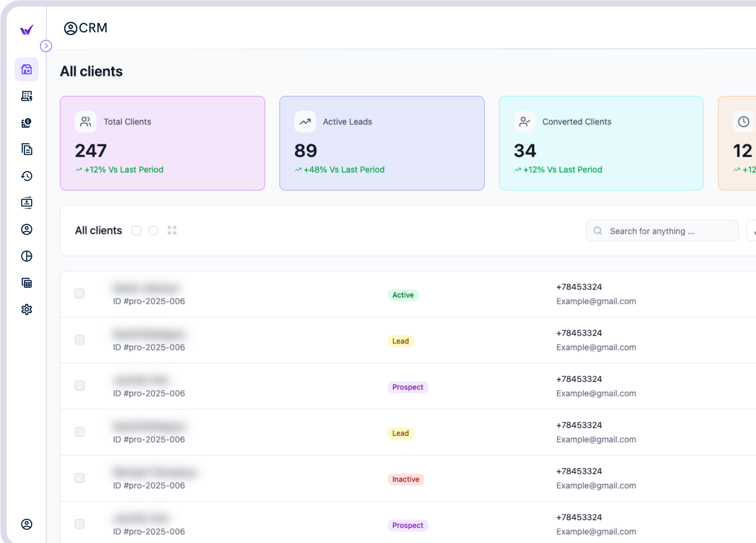This screenshot has width=756, height=543.
Task: Expand the sidebar with the chevron arrow
Action: click(46, 46)
